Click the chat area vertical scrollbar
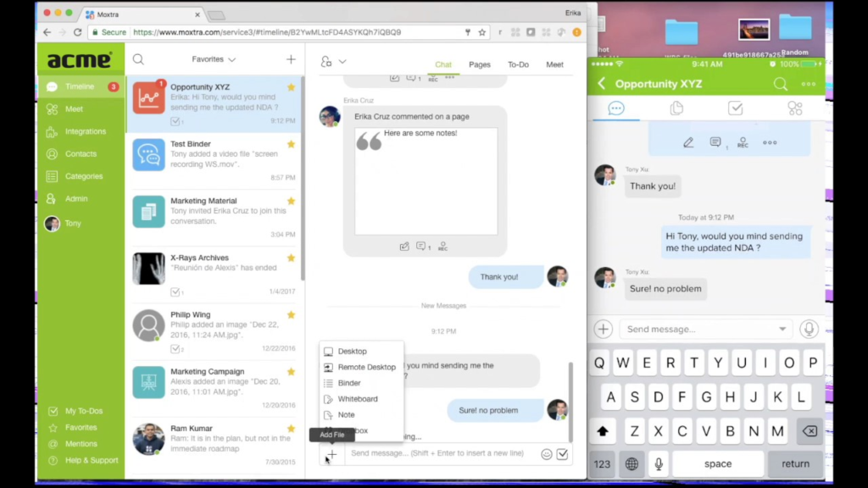The height and width of the screenshot is (488, 868). 570,402
